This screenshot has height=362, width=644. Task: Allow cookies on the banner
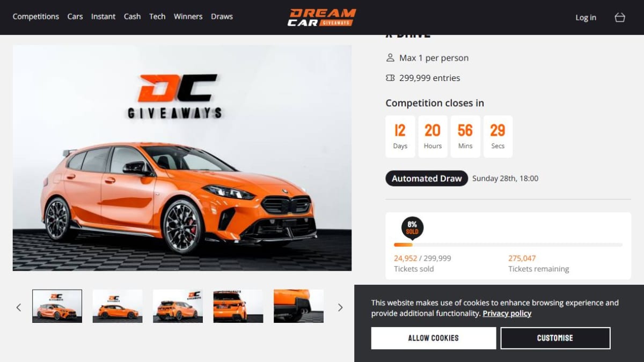coord(433,338)
